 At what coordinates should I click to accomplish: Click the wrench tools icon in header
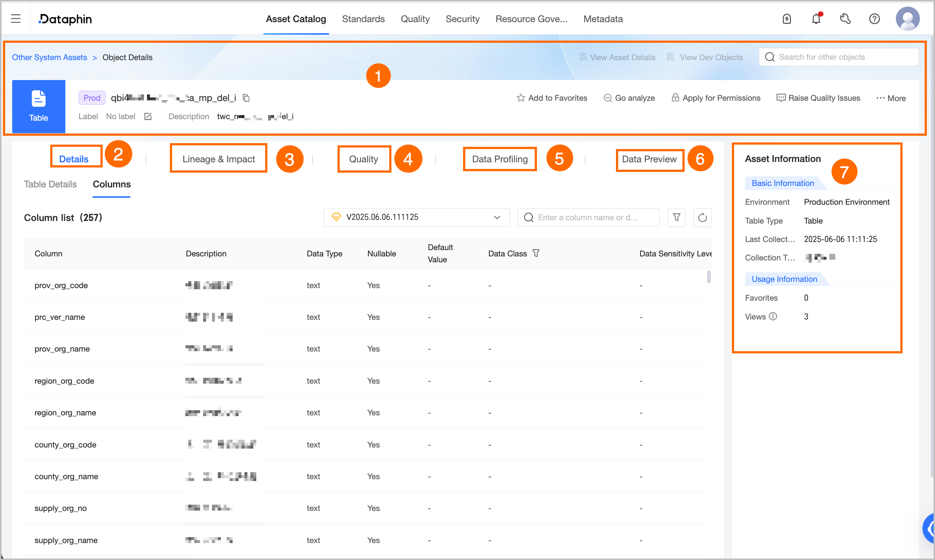coord(845,19)
